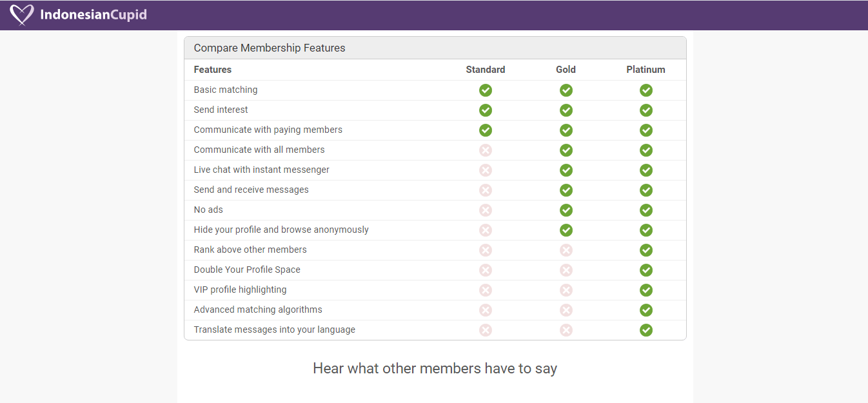868x403 pixels.
Task: Click Platinum checkmark for Basic matching
Action: [x=646, y=90]
